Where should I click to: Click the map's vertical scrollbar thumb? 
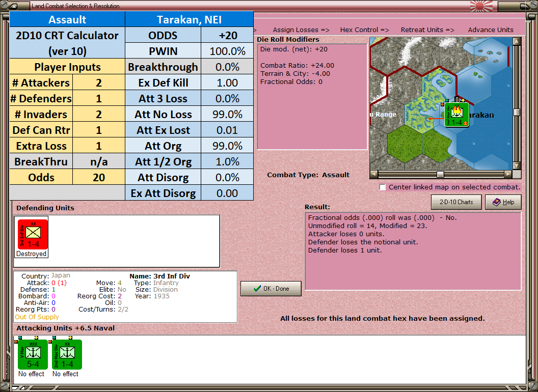pos(517,112)
